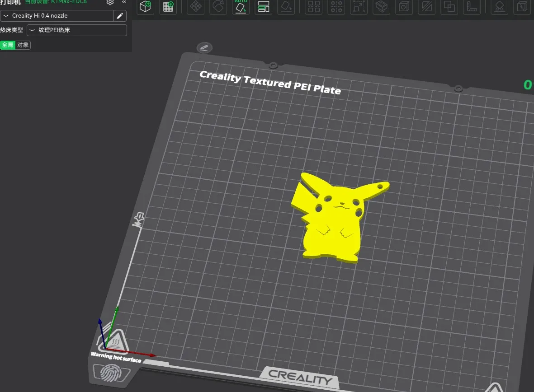Switch to the 对象 tab
Viewport: 534px width, 392px height.
coord(23,45)
